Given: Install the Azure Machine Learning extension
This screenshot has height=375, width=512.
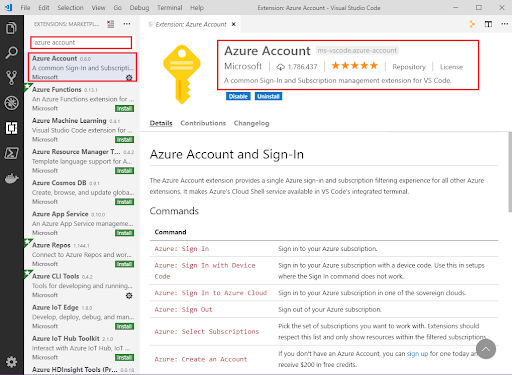Looking at the screenshot, I should (124, 140).
